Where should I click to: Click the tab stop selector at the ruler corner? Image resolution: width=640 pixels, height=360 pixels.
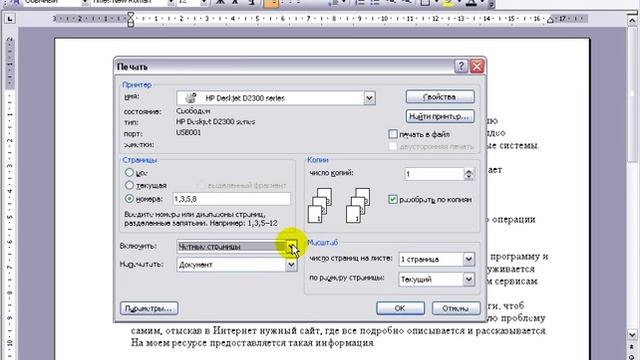coord(10,18)
